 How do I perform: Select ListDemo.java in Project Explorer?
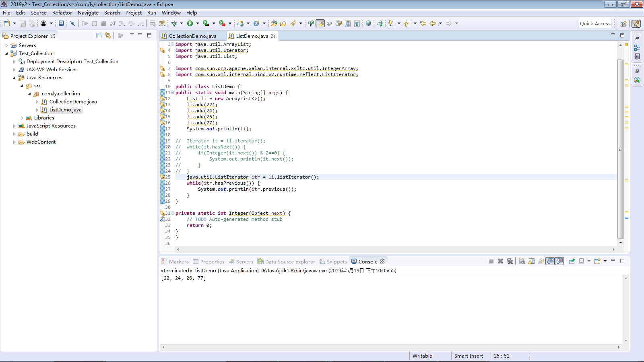(x=65, y=110)
